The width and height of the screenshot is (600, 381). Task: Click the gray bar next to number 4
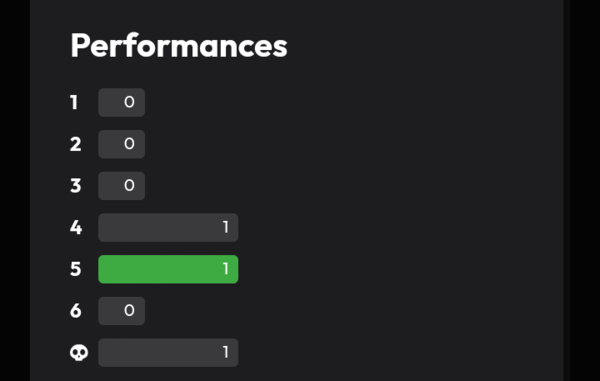168,228
